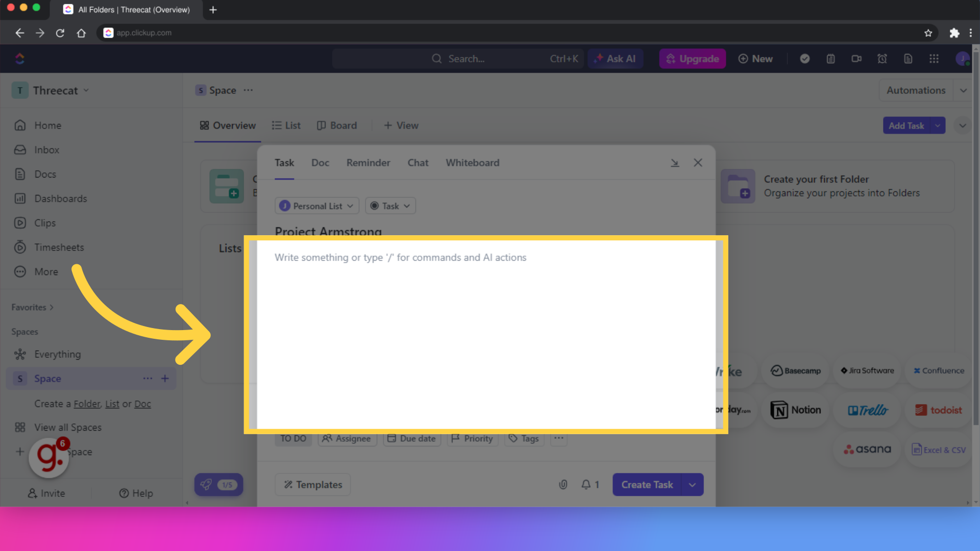The image size is (980, 551).
Task: Open the Inbox section
Action: [46, 149]
